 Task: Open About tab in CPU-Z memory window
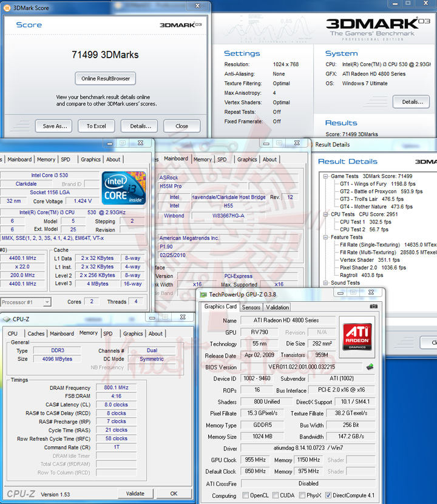click(155, 333)
